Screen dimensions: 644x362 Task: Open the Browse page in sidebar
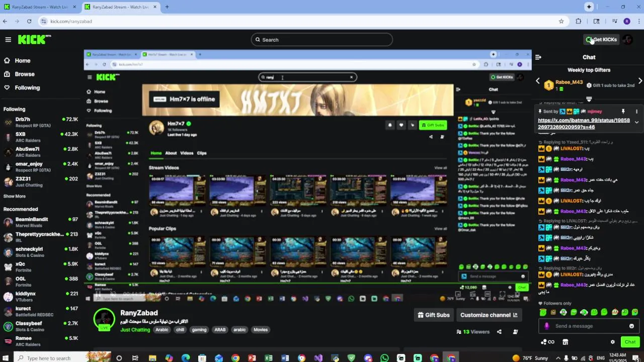pyautogui.click(x=24, y=74)
